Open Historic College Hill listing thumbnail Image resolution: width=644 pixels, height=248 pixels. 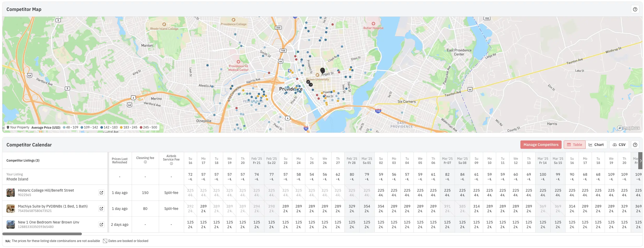coord(11,193)
